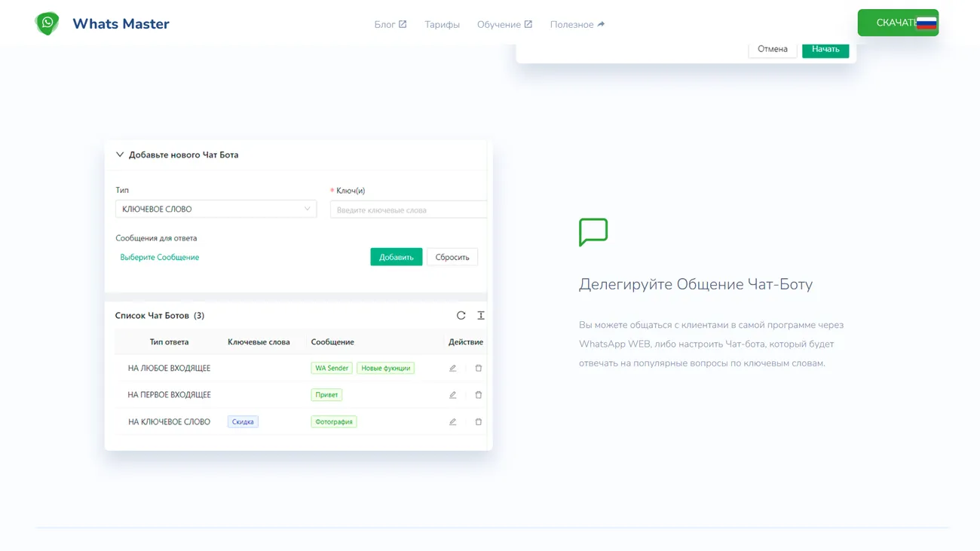Delete the НА ПЕРВОЕ ВХОДЯЩЕЕ bot row
The image size is (980, 551).
(x=478, y=395)
